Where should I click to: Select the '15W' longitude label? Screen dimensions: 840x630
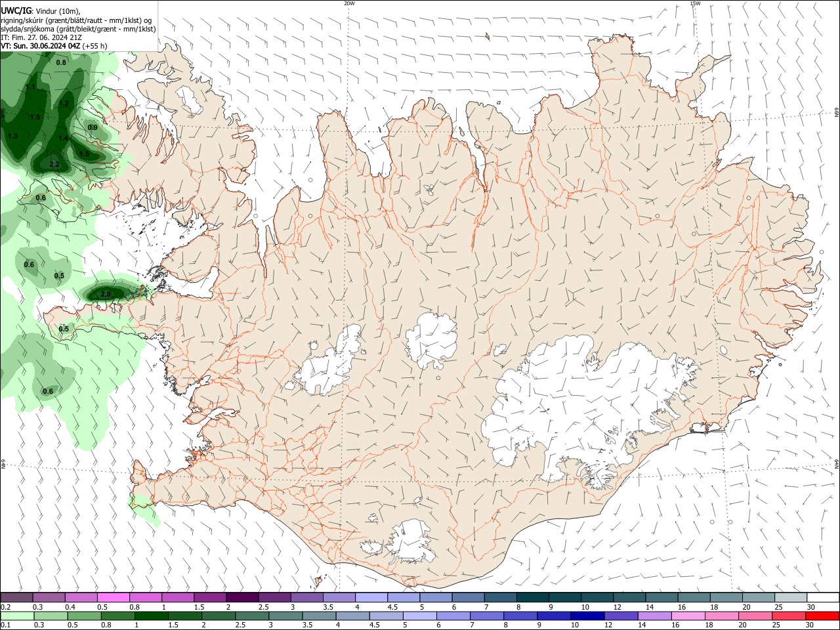pyautogui.click(x=695, y=3)
